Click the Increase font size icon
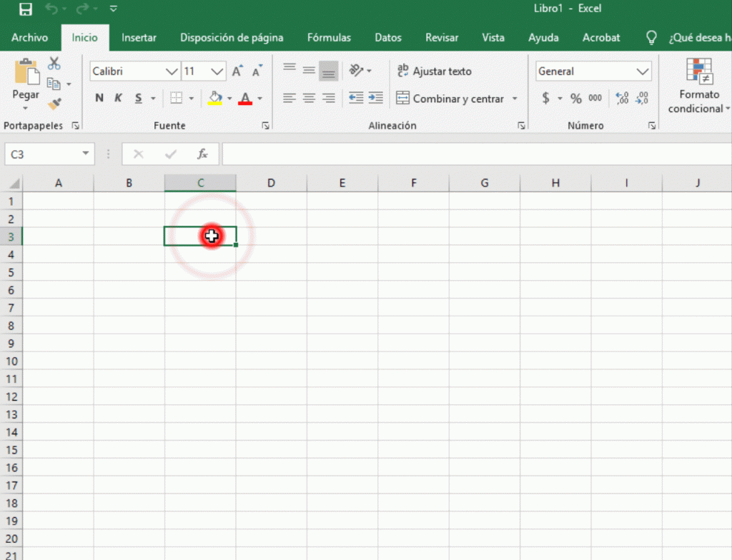This screenshot has width=732, height=560. pyautogui.click(x=238, y=71)
